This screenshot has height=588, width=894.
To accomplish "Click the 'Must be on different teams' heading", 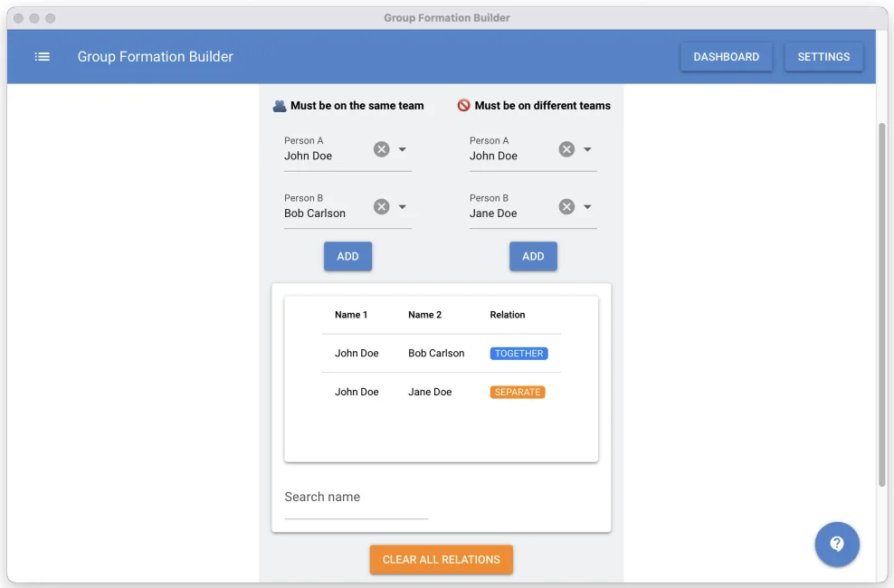I will pos(542,106).
